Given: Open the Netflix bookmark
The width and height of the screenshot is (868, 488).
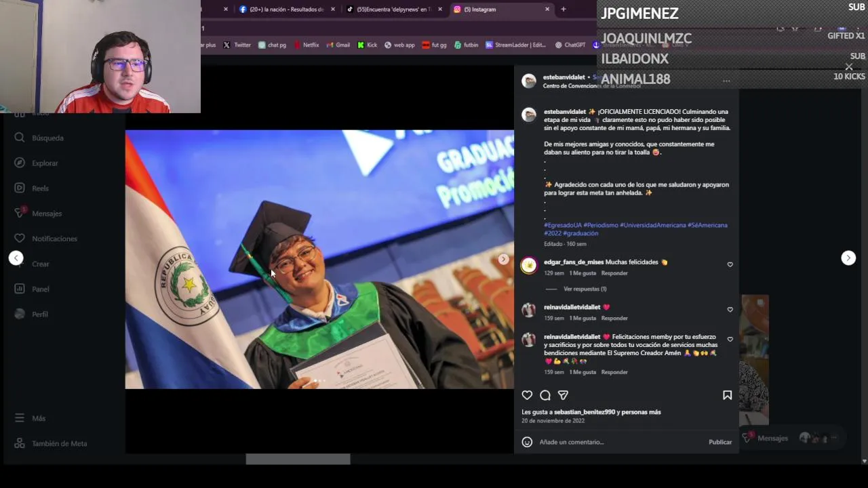Looking at the screenshot, I should (305, 45).
